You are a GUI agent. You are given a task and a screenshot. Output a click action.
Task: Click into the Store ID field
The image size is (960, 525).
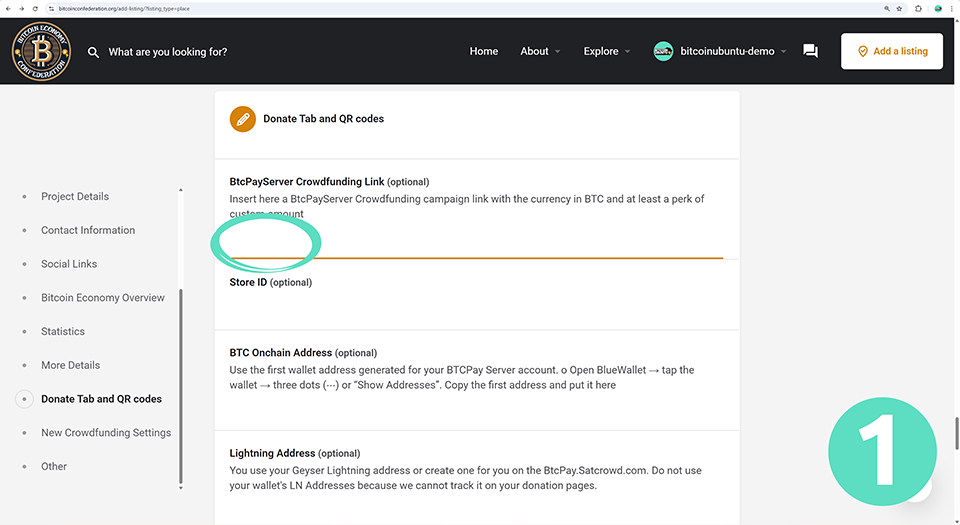pyautogui.click(x=476, y=308)
